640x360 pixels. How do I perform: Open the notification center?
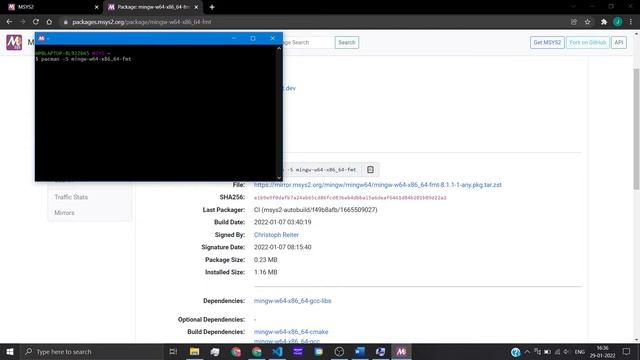coord(626,351)
